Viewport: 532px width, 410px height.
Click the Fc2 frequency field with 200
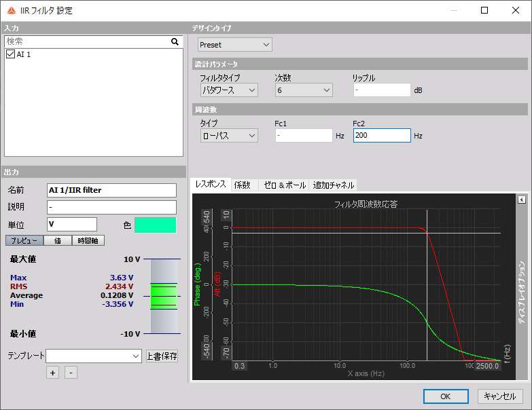[382, 136]
